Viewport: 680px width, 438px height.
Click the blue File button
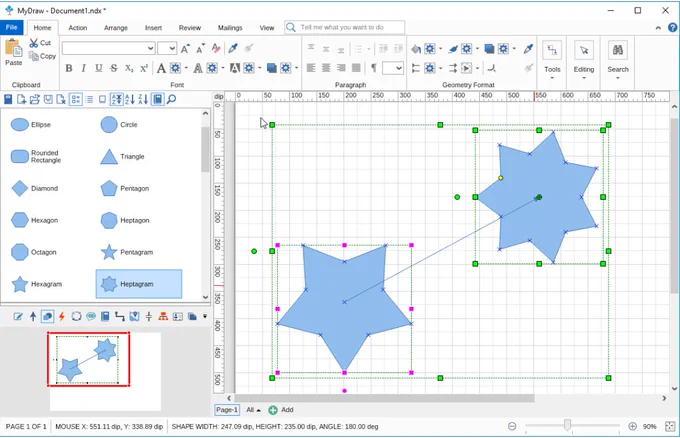12,27
